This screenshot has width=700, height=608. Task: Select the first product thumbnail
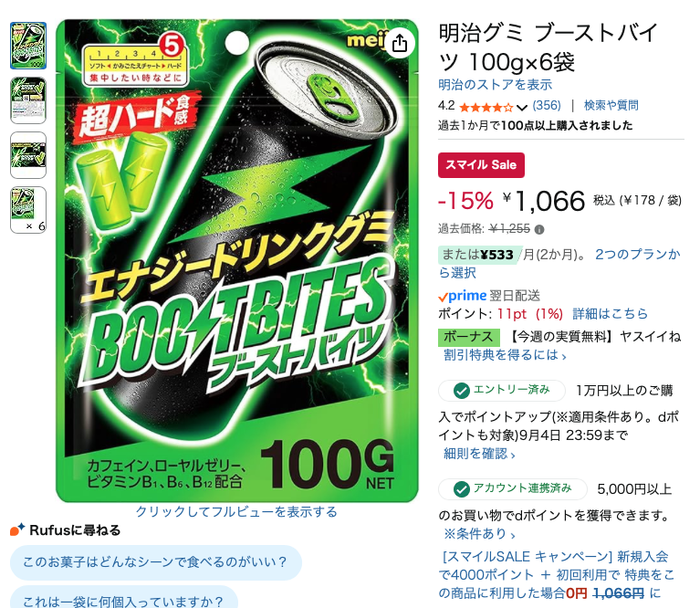click(x=28, y=46)
